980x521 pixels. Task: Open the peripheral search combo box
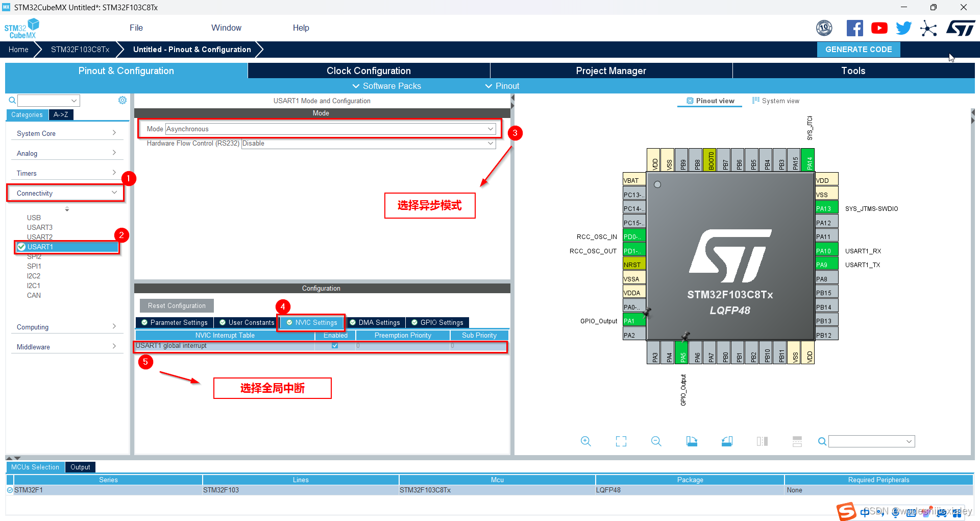(x=48, y=101)
